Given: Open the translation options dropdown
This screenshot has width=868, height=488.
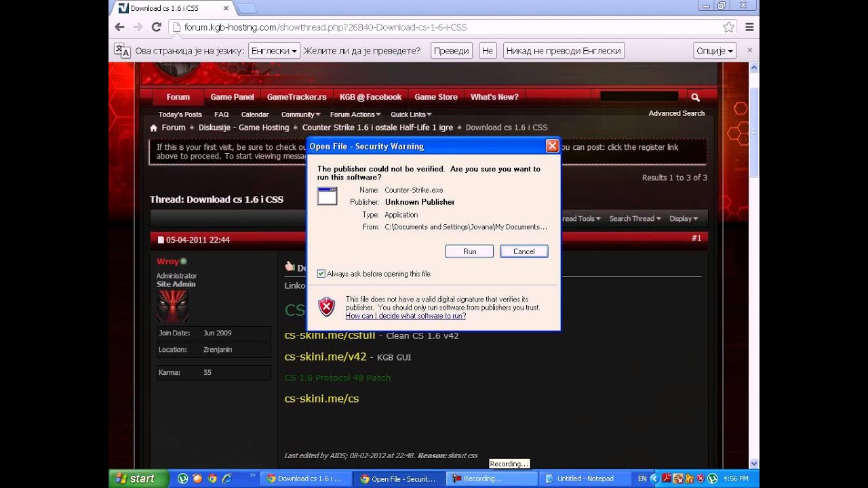Looking at the screenshot, I should tap(715, 51).
